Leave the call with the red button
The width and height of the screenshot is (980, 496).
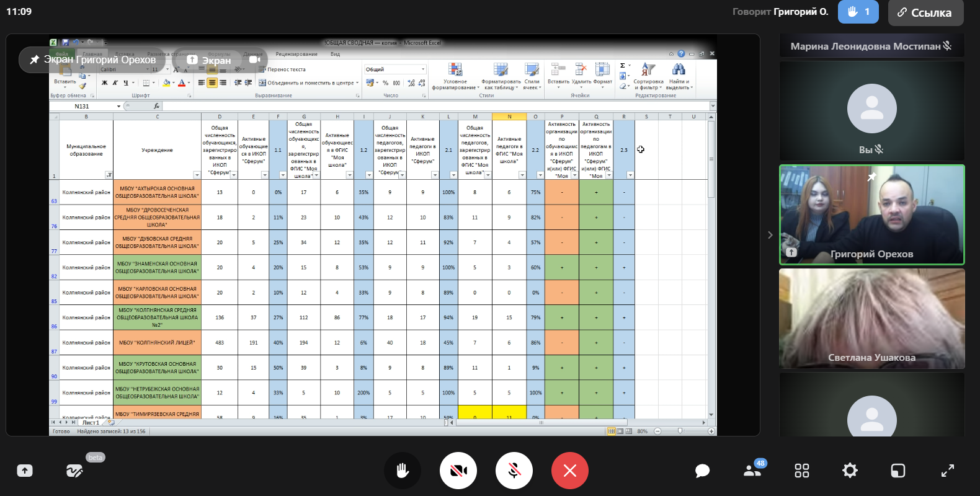pos(570,471)
